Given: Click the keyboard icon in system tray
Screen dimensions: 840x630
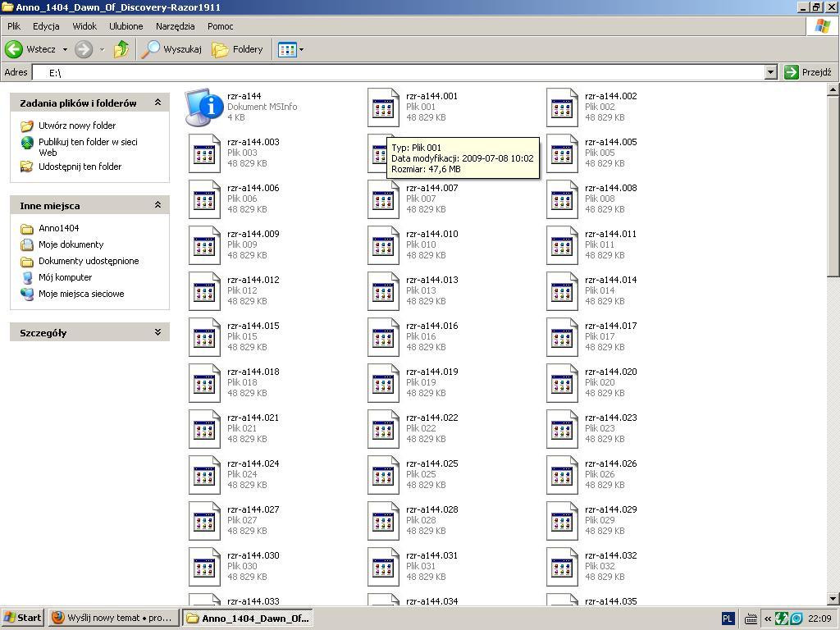Looking at the screenshot, I should tap(751, 619).
